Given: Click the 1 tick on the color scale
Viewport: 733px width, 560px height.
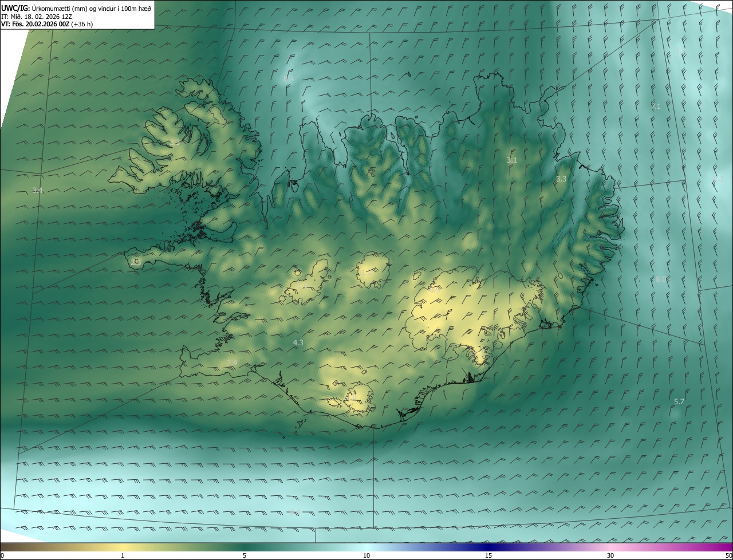Looking at the screenshot, I should point(123,555).
